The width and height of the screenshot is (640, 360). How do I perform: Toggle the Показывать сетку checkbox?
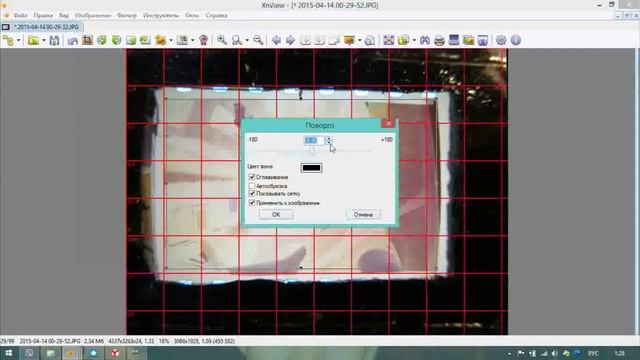point(252,193)
